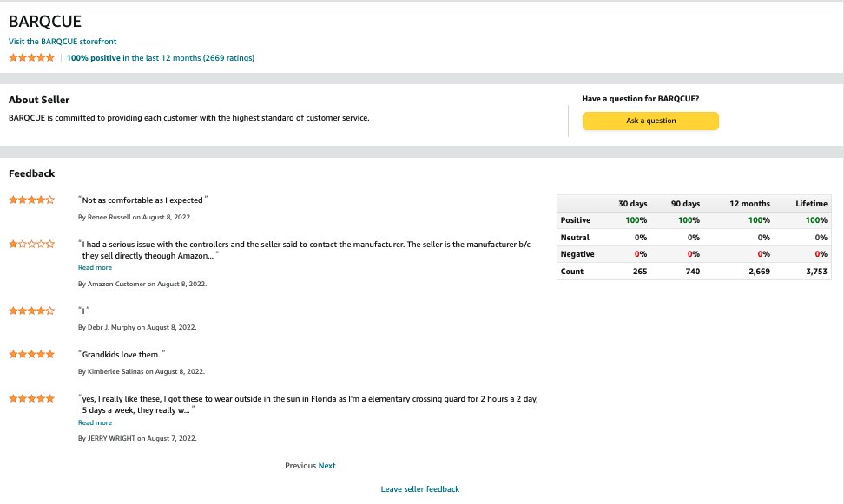
Task: Click five-star rating on JERRY WRIGHT review
Action: 32,398
